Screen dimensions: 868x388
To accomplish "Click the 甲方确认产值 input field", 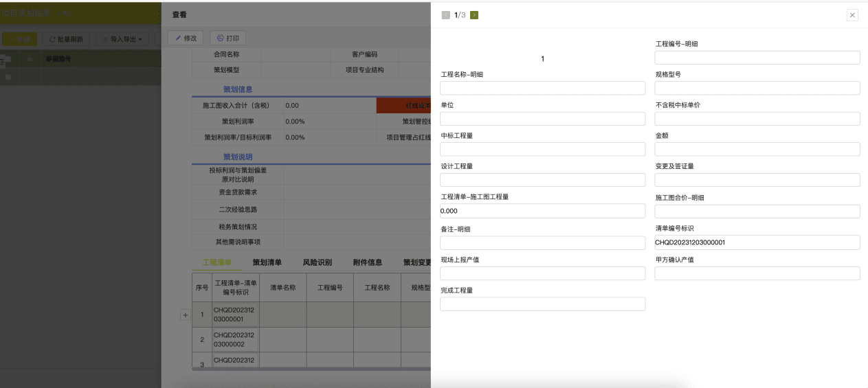I will (x=757, y=273).
